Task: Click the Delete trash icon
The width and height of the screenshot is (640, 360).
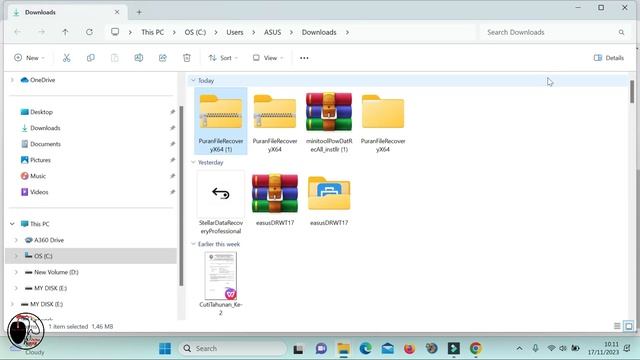Action: coord(187,58)
